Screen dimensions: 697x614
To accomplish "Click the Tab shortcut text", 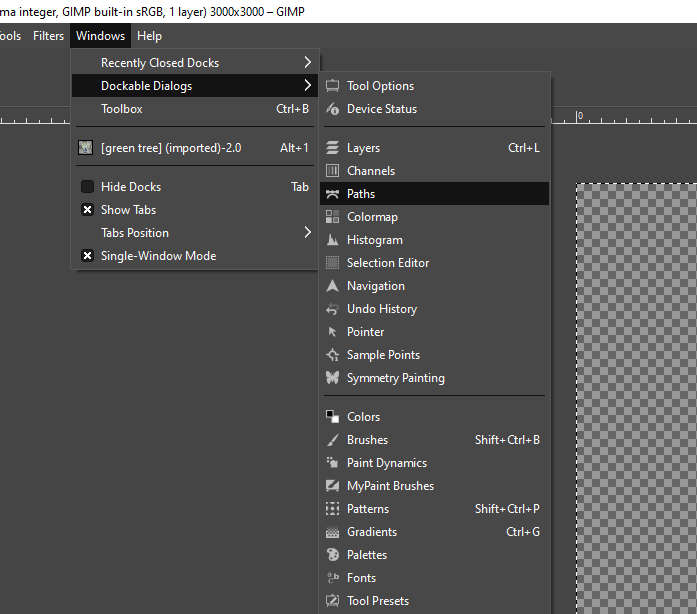I will pyautogui.click(x=300, y=187).
